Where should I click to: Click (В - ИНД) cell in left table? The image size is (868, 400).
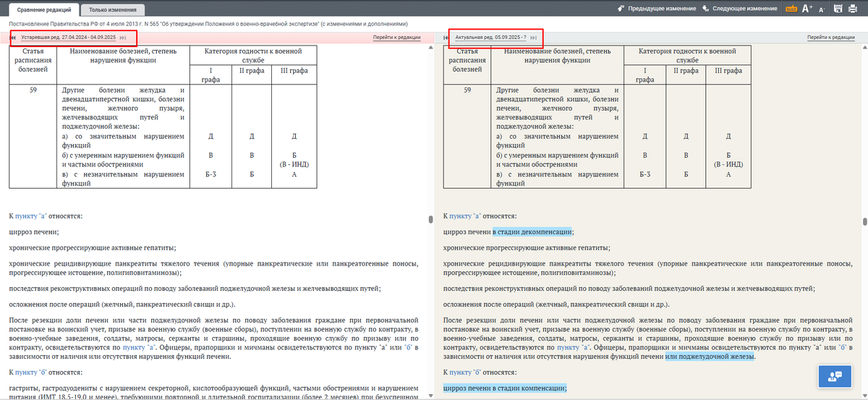[294, 164]
